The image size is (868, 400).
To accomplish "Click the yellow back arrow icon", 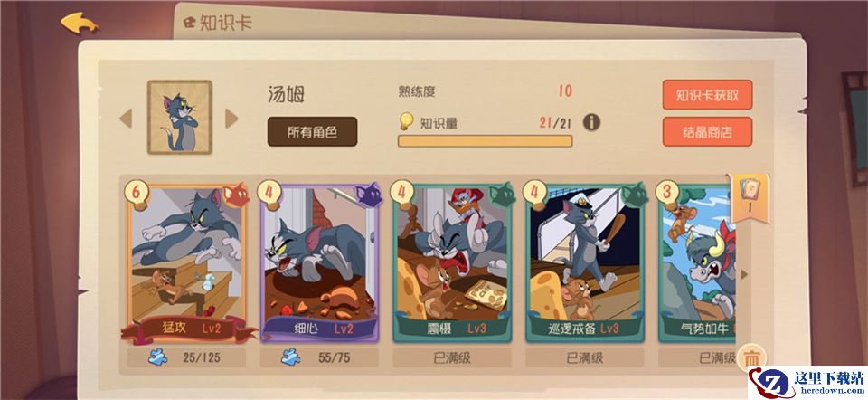I will (x=80, y=23).
